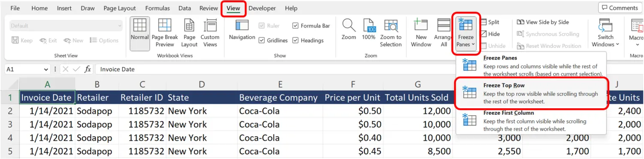Select cell A1 Invoice Date

pyautogui.click(x=47, y=98)
